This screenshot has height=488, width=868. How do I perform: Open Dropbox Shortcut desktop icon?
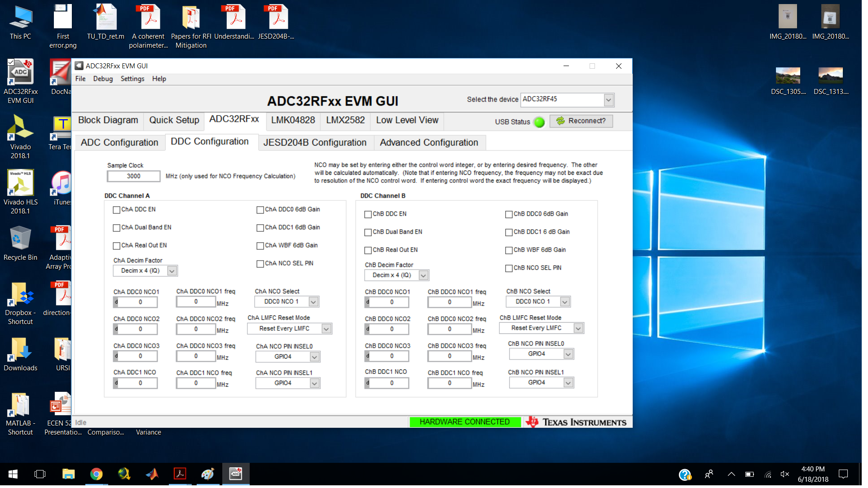[x=20, y=295]
